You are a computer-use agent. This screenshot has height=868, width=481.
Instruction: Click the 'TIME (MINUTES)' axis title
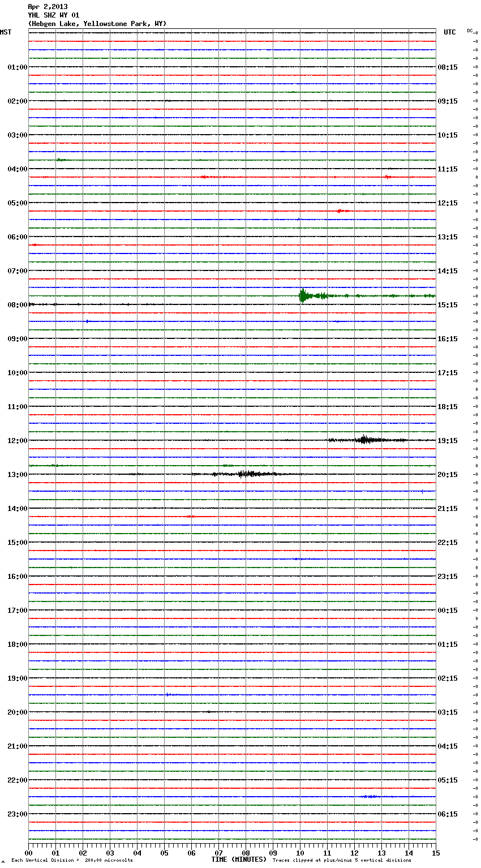[x=239, y=860]
